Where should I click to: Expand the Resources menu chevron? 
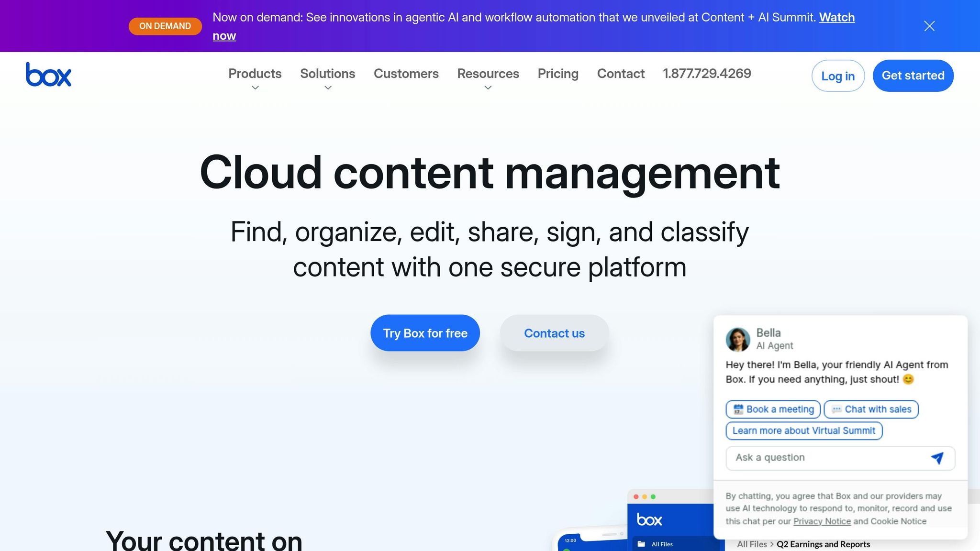click(488, 88)
